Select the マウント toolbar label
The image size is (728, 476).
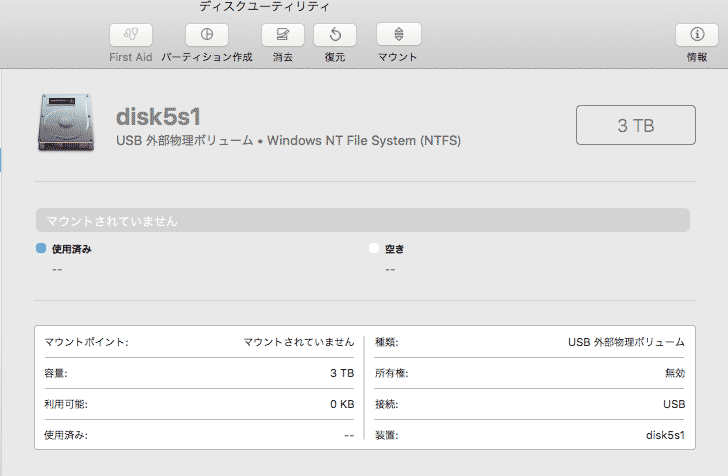click(397, 57)
